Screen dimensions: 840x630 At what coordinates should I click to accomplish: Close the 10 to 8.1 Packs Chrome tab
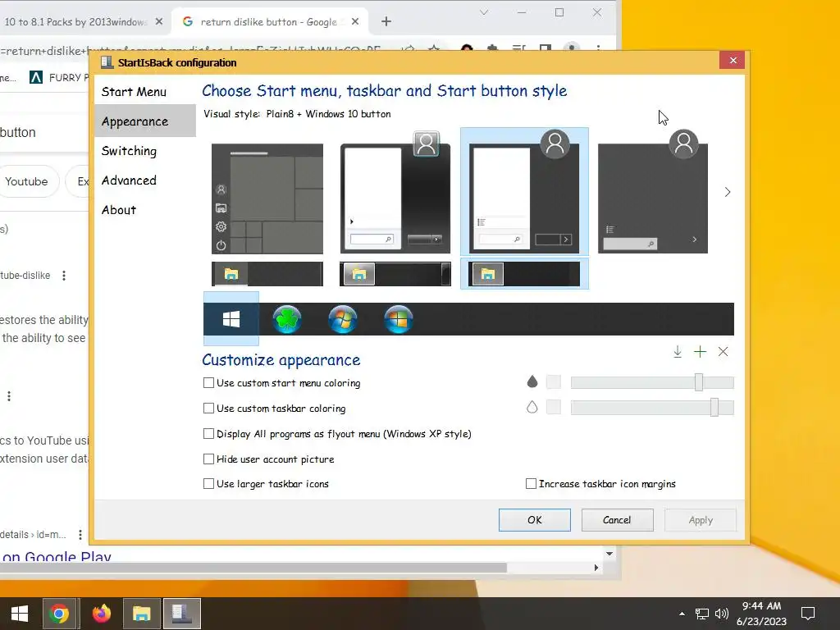[158, 22]
